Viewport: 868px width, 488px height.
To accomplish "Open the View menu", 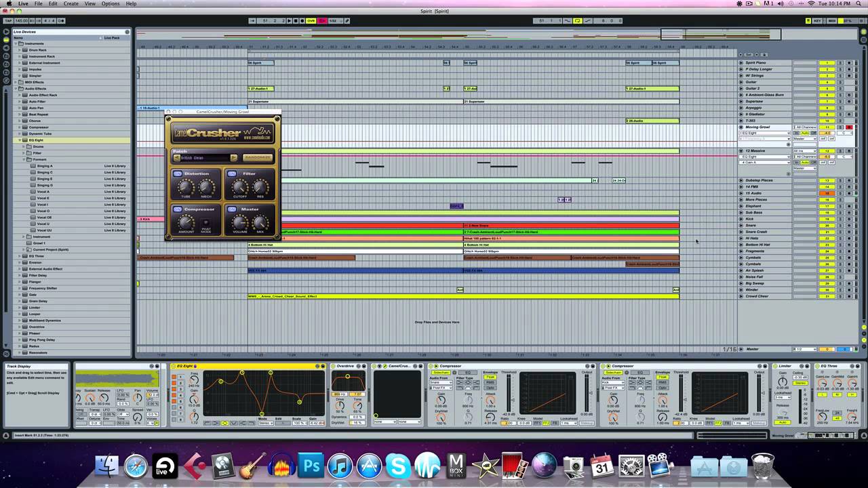I will (x=90, y=3).
